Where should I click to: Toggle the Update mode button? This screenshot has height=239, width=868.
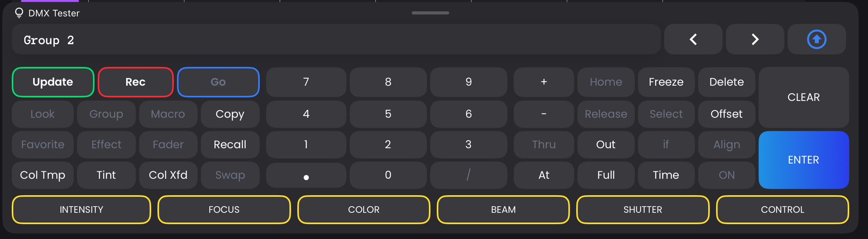(x=53, y=82)
